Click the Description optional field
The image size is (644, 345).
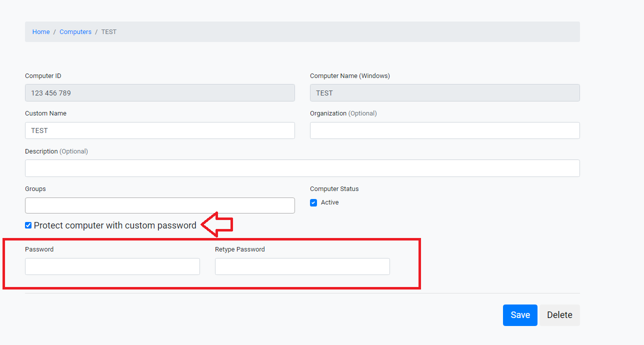302,168
